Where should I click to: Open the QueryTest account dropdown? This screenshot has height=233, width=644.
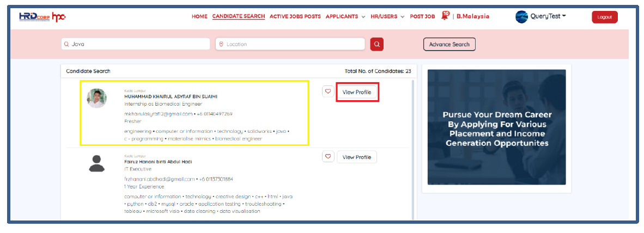click(x=548, y=16)
